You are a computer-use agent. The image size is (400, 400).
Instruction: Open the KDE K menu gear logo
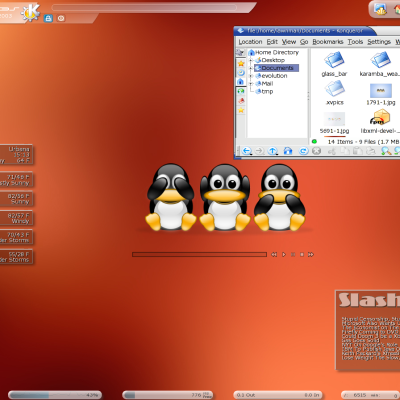point(31,13)
